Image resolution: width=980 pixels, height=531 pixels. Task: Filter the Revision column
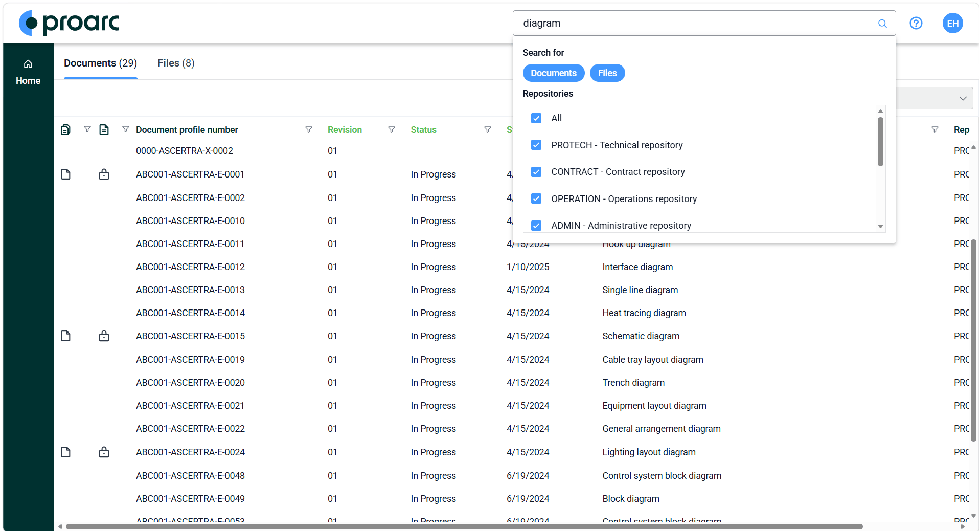pos(392,130)
